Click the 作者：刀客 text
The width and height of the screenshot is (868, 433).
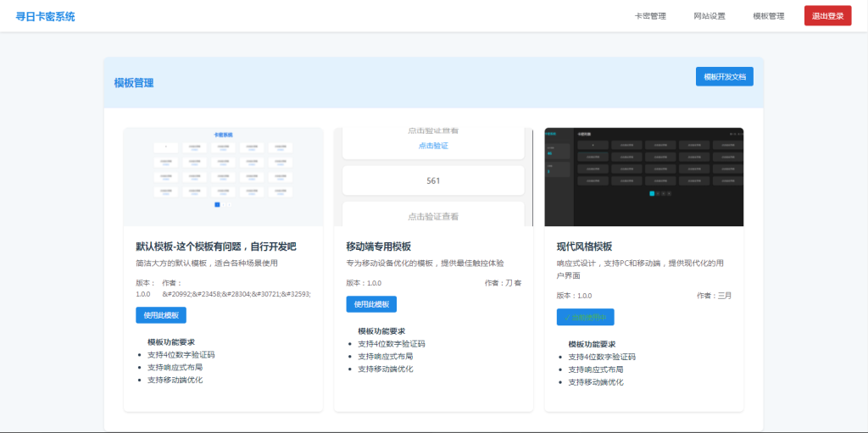pyautogui.click(x=504, y=283)
